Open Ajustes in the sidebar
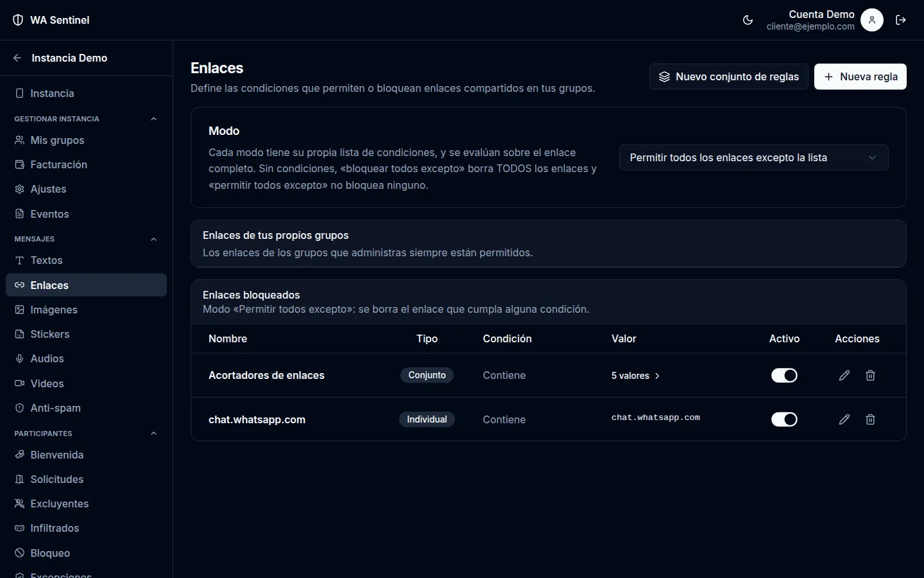The width and height of the screenshot is (924, 578). (x=86, y=189)
